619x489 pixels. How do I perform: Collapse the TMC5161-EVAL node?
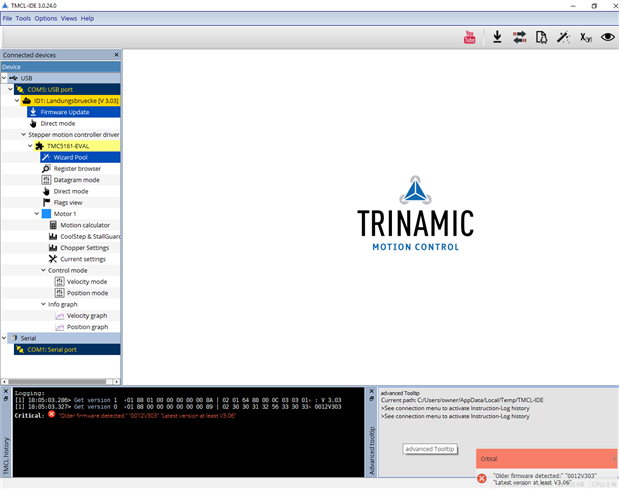click(x=30, y=146)
